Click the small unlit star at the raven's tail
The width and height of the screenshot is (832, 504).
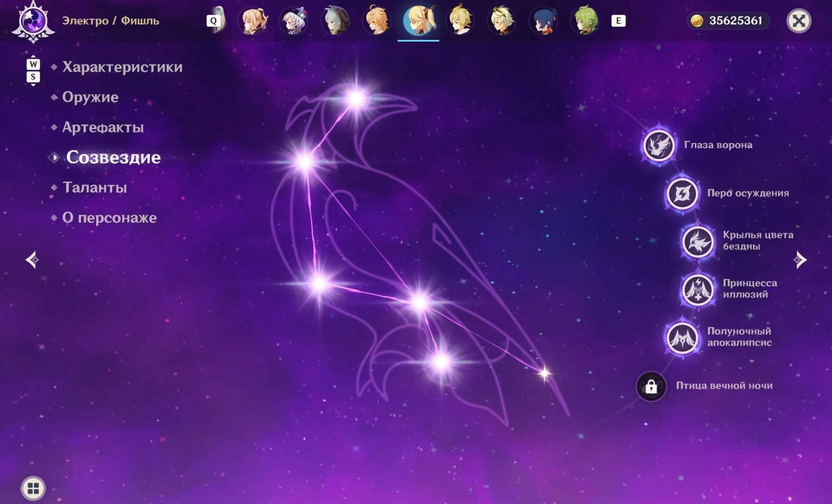click(545, 373)
